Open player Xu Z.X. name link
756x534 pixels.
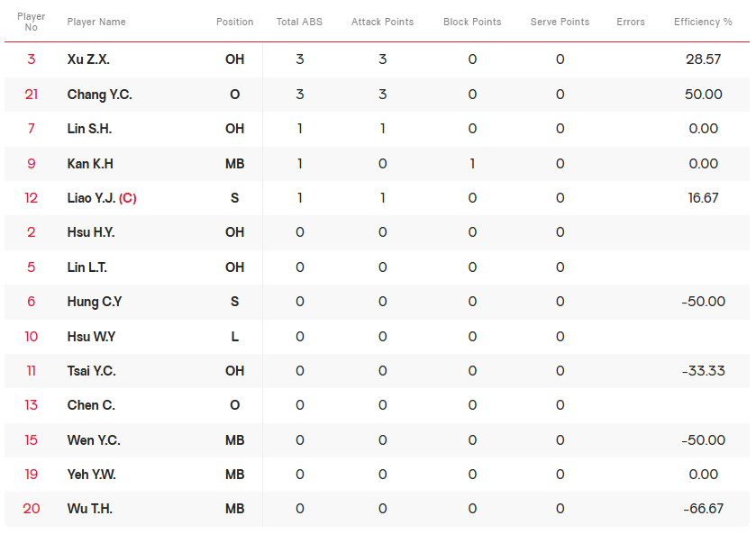click(88, 59)
